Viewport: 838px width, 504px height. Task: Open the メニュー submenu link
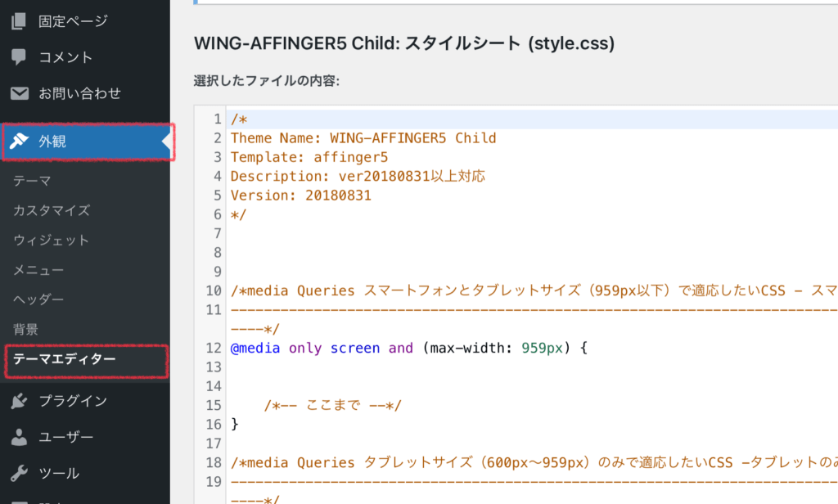pos(38,270)
